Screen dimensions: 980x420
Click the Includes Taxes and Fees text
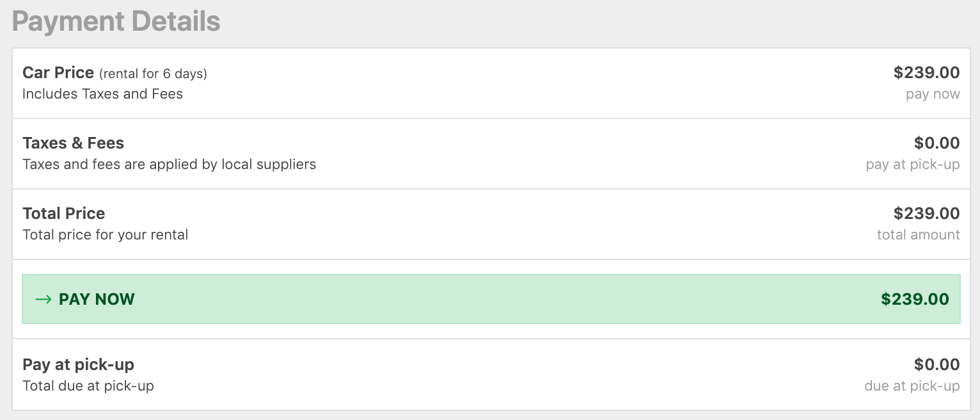tap(102, 94)
